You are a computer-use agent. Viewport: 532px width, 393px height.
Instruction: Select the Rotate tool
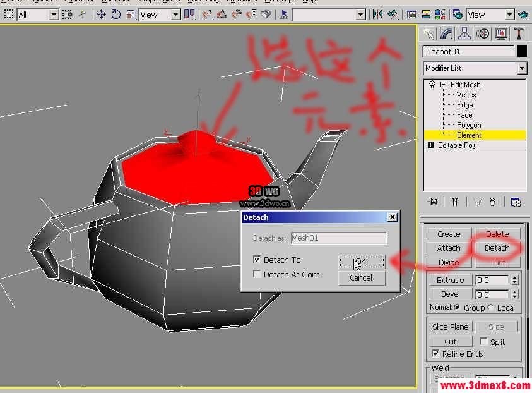115,15
